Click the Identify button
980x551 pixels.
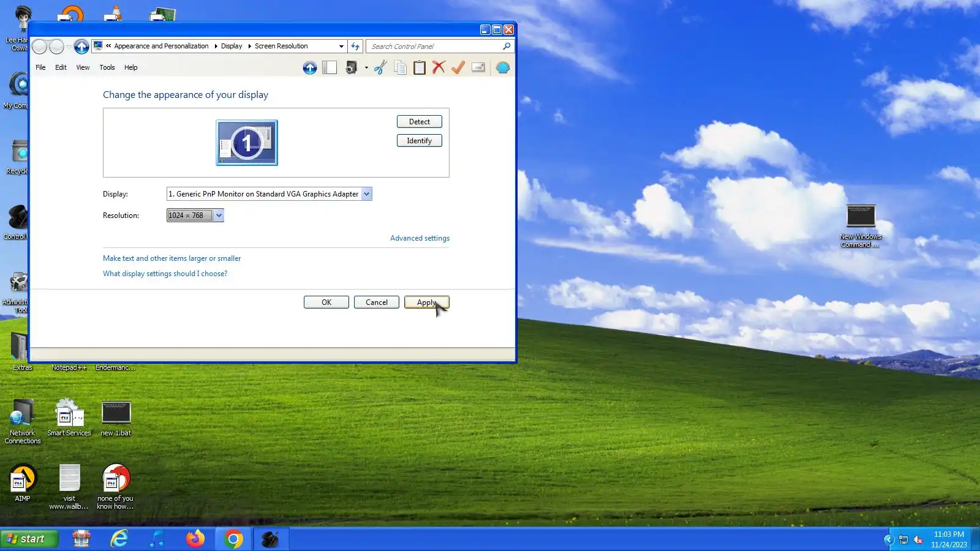pos(420,141)
